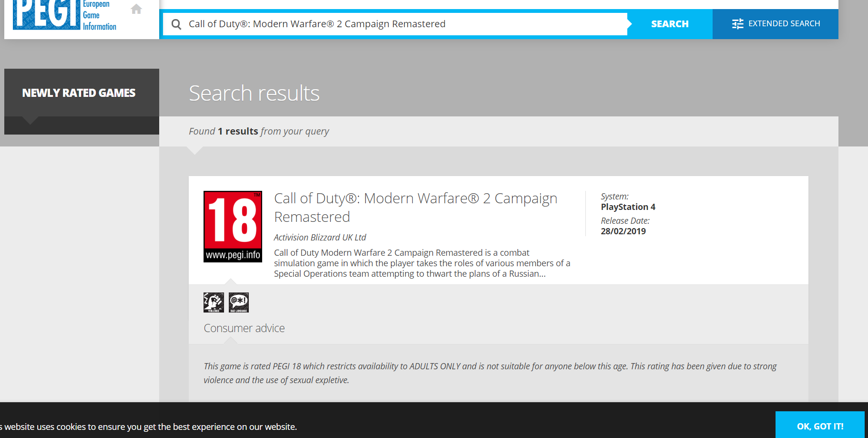Click the PEGI 18 consumer advice paragraph
The height and width of the screenshot is (438, 868).
point(490,373)
